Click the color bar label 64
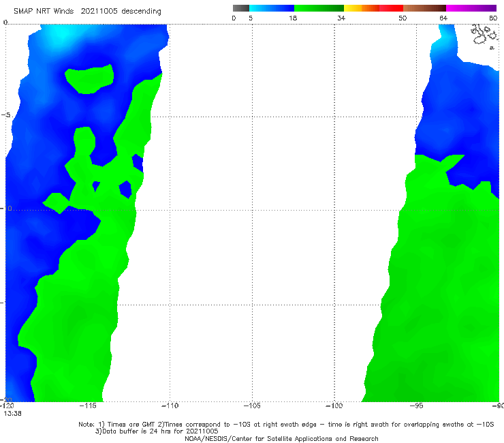 coord(443,18)
